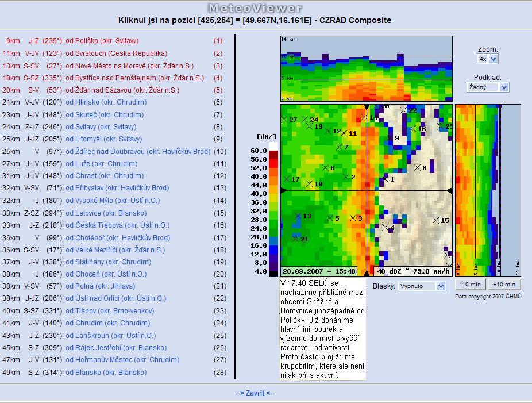Open the Luže (okr. Chrudim) link
The width and height of the screenshot is (532, 403).
point(102,164)
